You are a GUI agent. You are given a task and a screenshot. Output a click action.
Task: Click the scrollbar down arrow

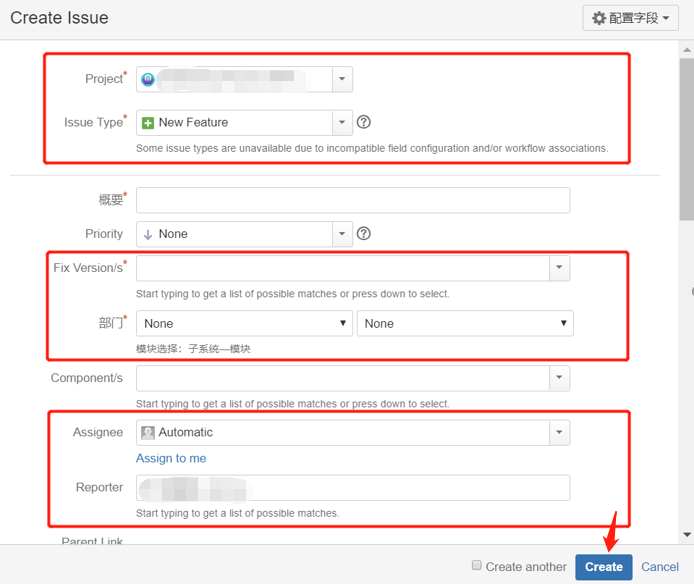pyautogui.click(x=687, y=534)
